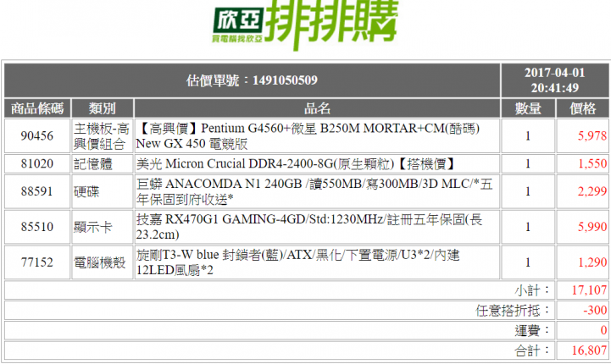Screen dimensions: 611x364
Task: Click the 類別 column header
Action: tap(102, 108)
